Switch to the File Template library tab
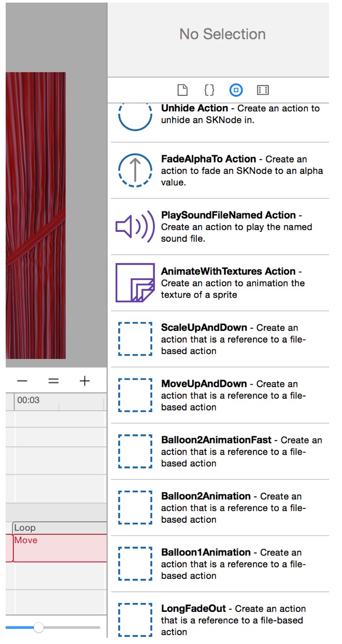 pyautogui.click(x=182, y=90)
